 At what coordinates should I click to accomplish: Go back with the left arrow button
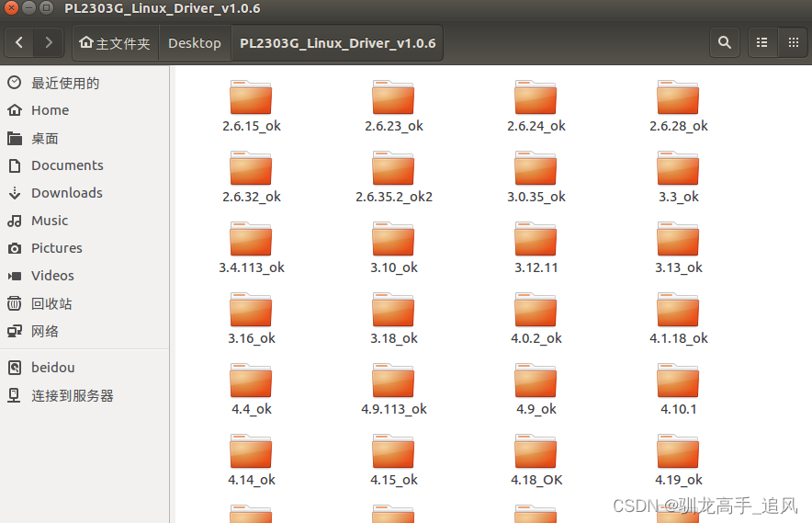[19, 42]
